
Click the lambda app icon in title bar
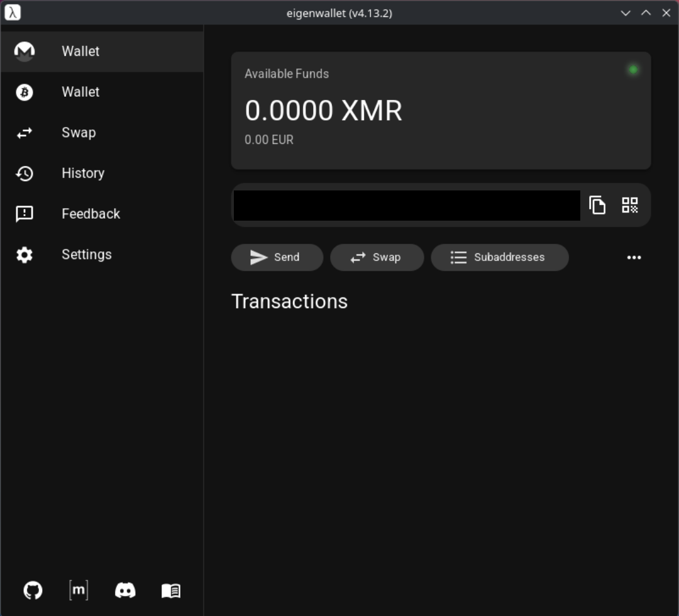(13, 13)
